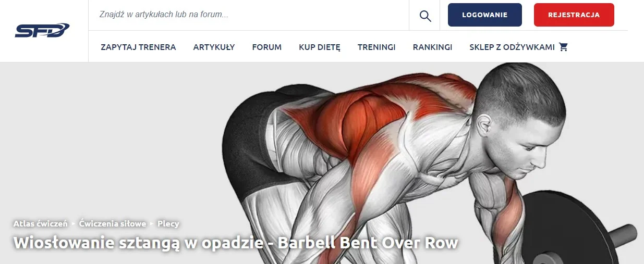The image size is (644, 264).
Task: Open the Zapytaj trenera menu item
Action: point(138,47)
